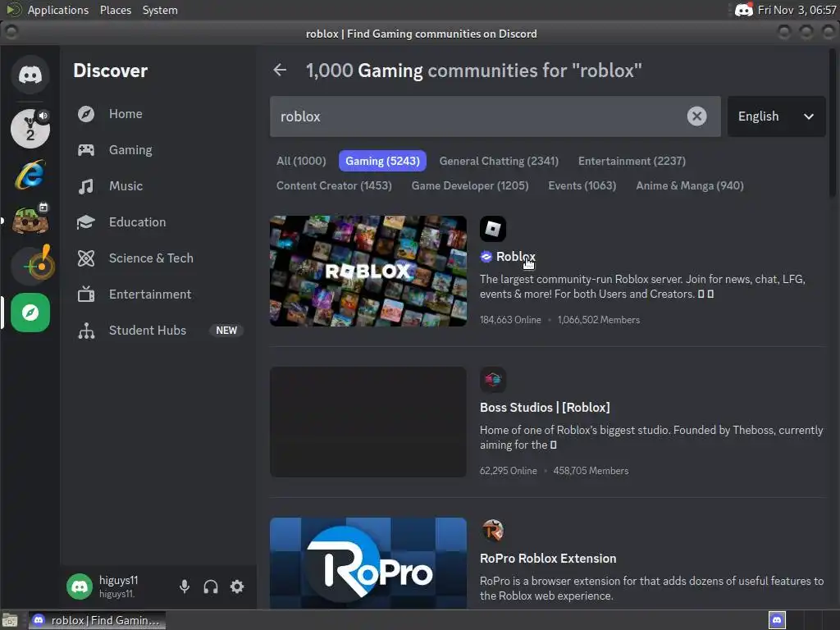Open the English language dropdown
840x630 pixels.
pos(776,116)
